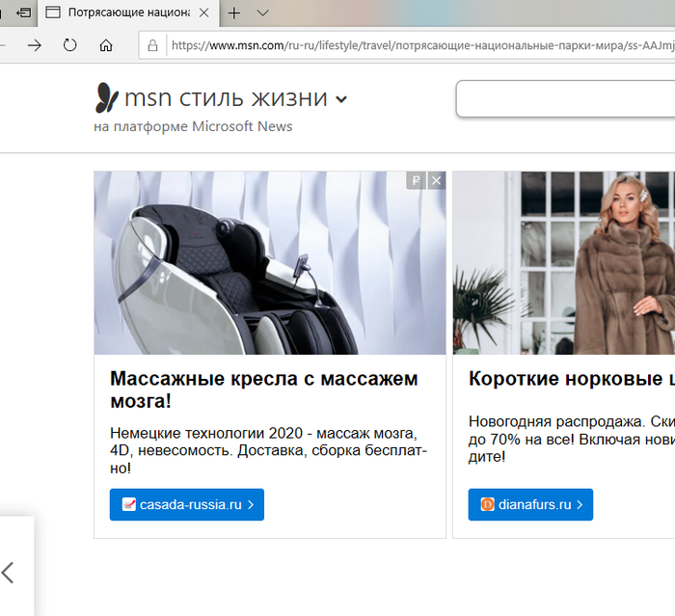This screenshot has width=675, height=616.
Task: Open the massage chair ad image
Action: point(270,263)
